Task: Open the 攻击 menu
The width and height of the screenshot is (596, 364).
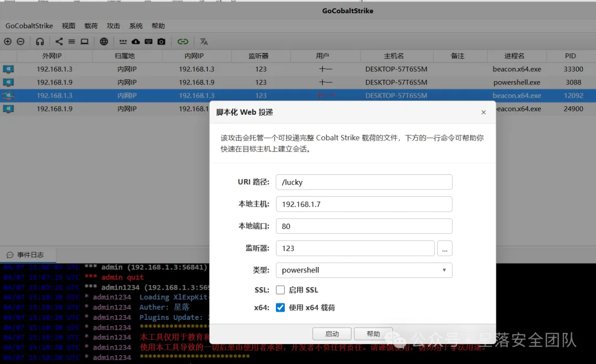Action: click(113, 26)
